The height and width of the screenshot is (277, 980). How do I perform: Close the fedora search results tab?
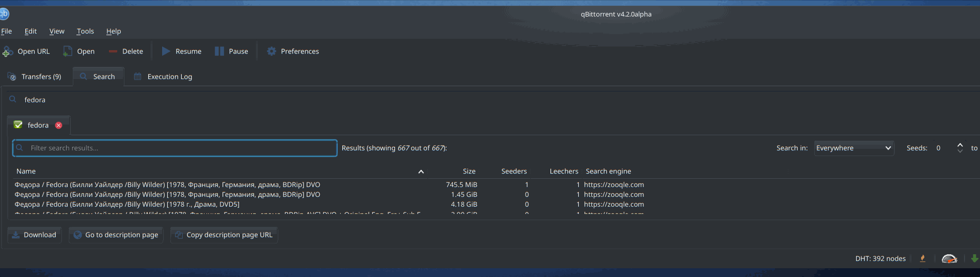tap(59, 125)
